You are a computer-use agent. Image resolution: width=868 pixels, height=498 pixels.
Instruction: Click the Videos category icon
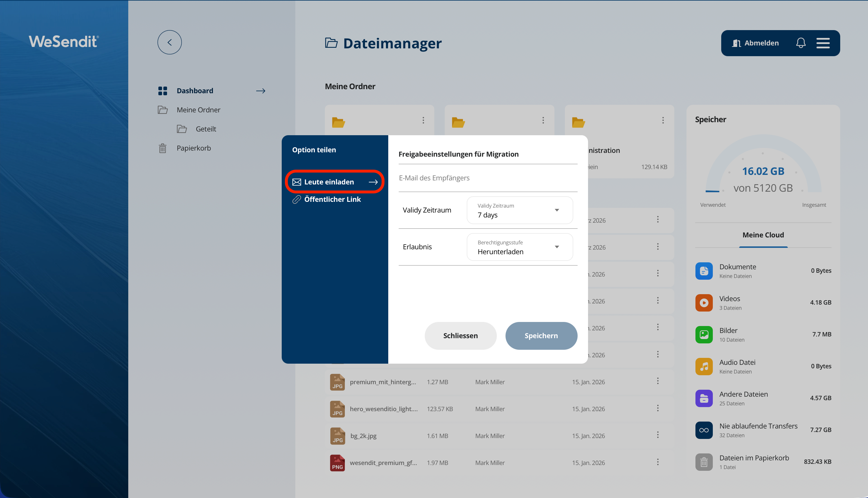pos(704,303)
